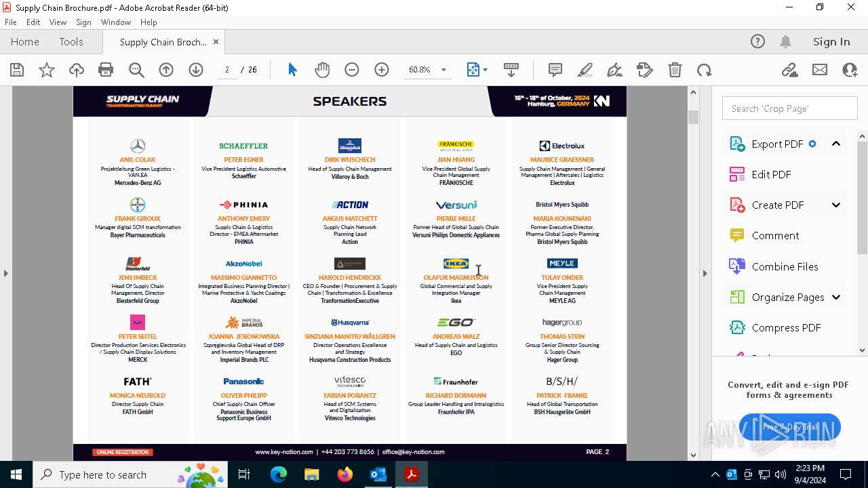Go to the previous page with the up arrow

point(166,70)
